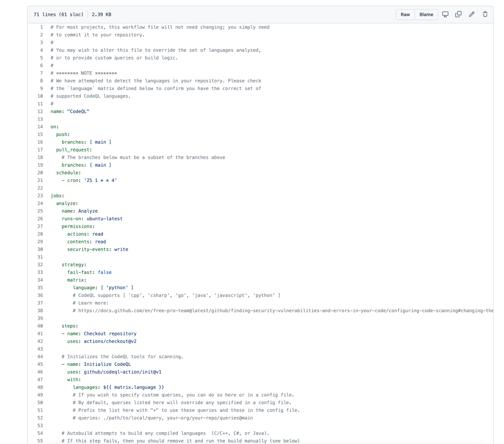The image size is (504, 444).
Task: Click the "CodeQL" name string
Action: tap(78, 112)
